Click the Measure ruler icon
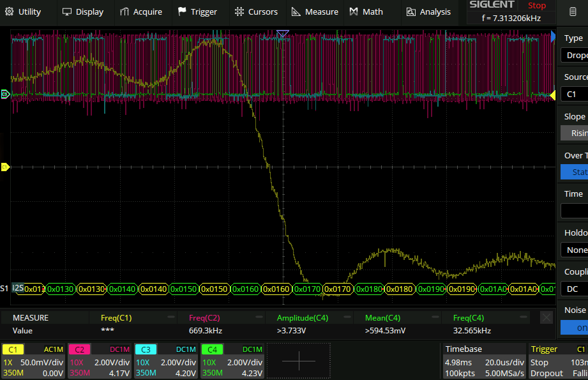Image resolution: width=588 pixels, height=380 pixels. pos(296,11)
